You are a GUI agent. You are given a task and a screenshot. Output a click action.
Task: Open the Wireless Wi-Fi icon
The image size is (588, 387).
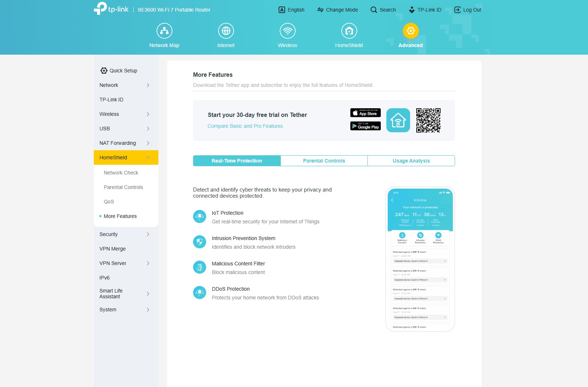pyautogui.click(x=288, y=31)
